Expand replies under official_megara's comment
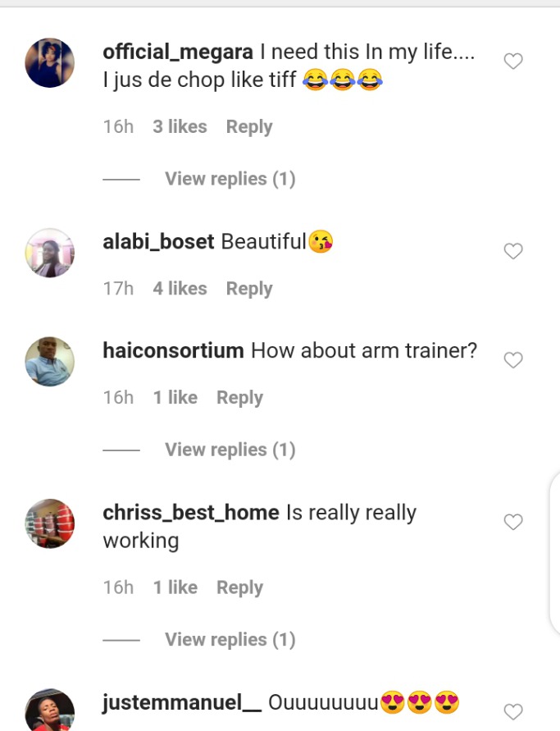 coord(230,179)
